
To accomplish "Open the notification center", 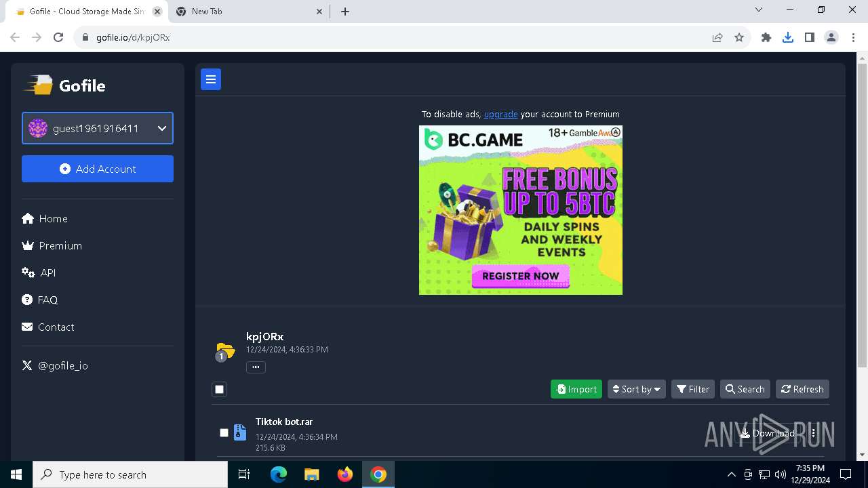I will click(846, 474).
